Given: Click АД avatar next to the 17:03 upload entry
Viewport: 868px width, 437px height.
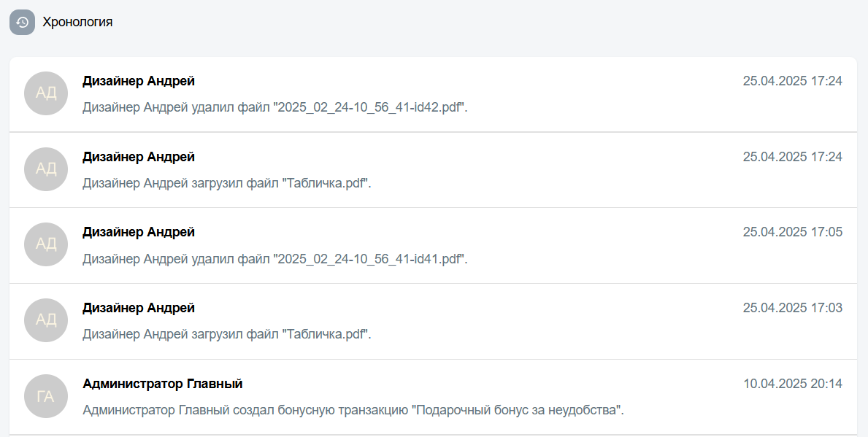Looking at the screenshot, I should tap(46, 320).
